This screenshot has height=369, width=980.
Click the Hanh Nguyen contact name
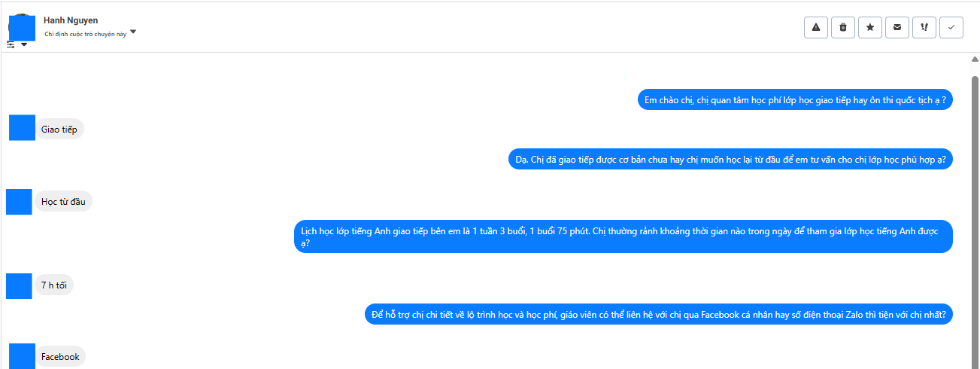click(71, 20)
